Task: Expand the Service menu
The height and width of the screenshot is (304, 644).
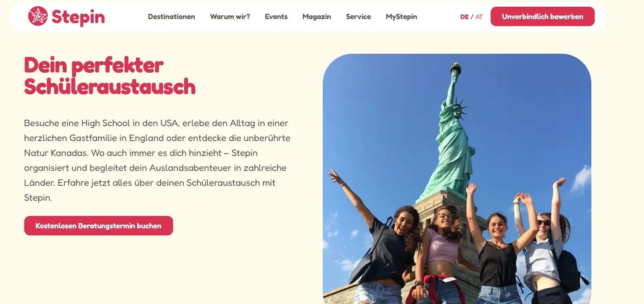Action: tap(358, 16)
